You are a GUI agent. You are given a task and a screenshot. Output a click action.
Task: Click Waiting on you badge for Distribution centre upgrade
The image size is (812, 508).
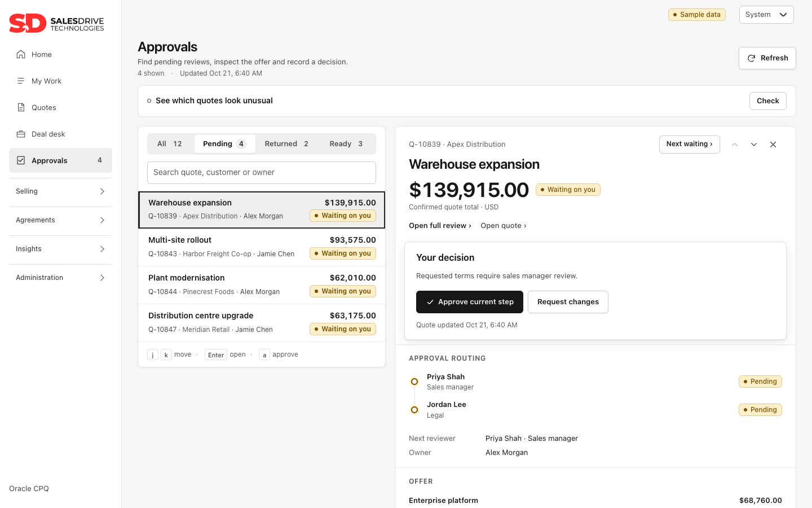[343, 329]
